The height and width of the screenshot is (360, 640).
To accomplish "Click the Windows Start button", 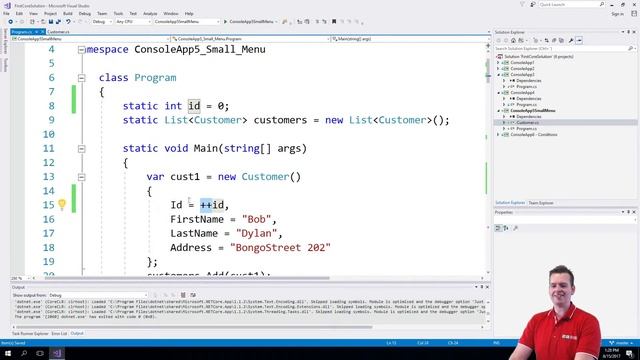I will click(8, 353).
